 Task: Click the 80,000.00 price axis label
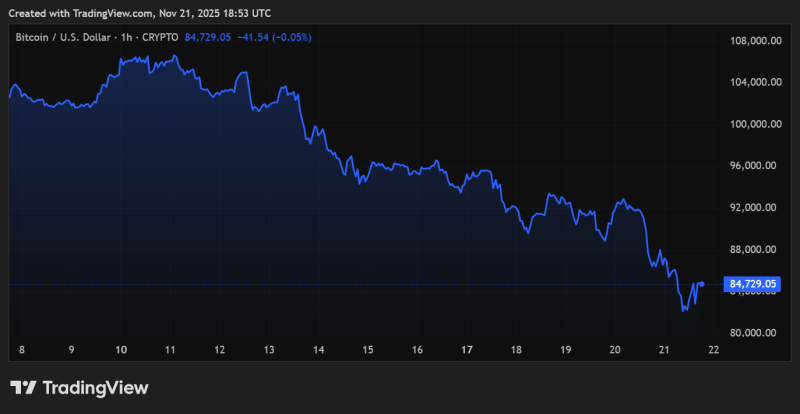click(x=755, y=333)
